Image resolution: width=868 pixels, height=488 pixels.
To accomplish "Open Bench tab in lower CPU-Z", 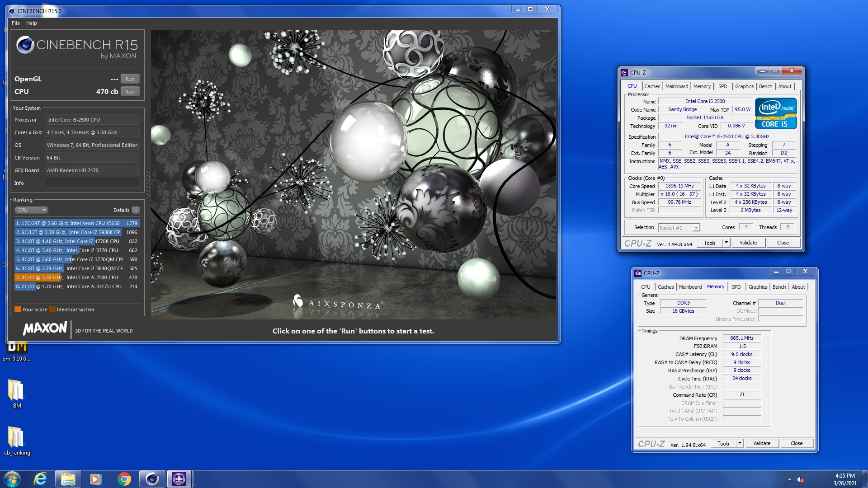I will tap(779, 287).
